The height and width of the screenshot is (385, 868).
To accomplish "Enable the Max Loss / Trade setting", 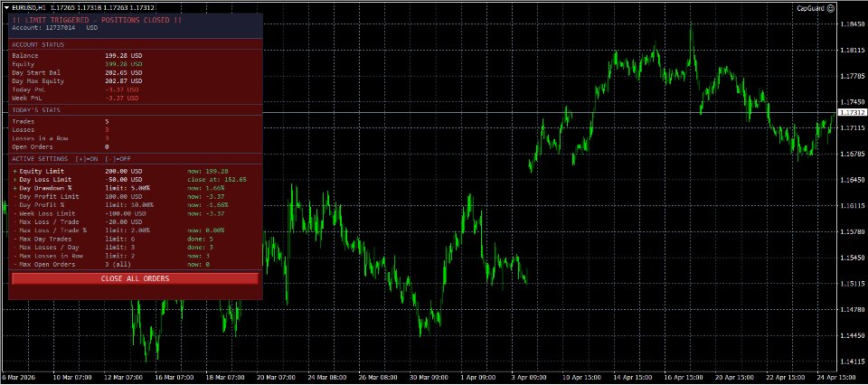I will pyautogui.click(x=15, y=221).
